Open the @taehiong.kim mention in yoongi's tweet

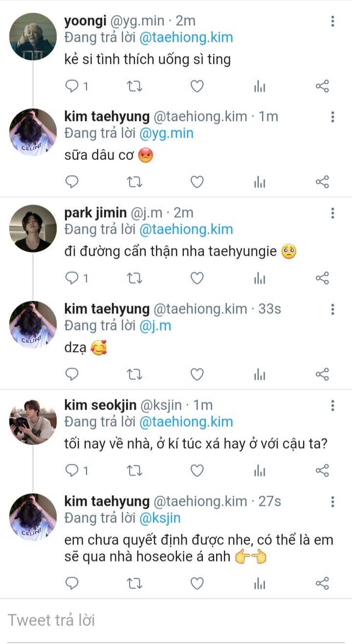click(186, 38)
